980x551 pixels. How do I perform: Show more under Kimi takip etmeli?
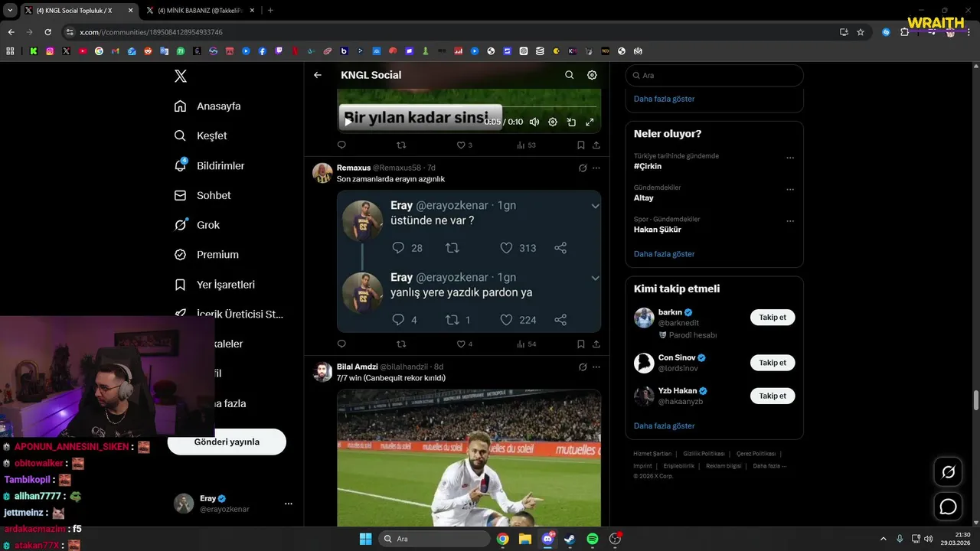(x=665, y=426)
